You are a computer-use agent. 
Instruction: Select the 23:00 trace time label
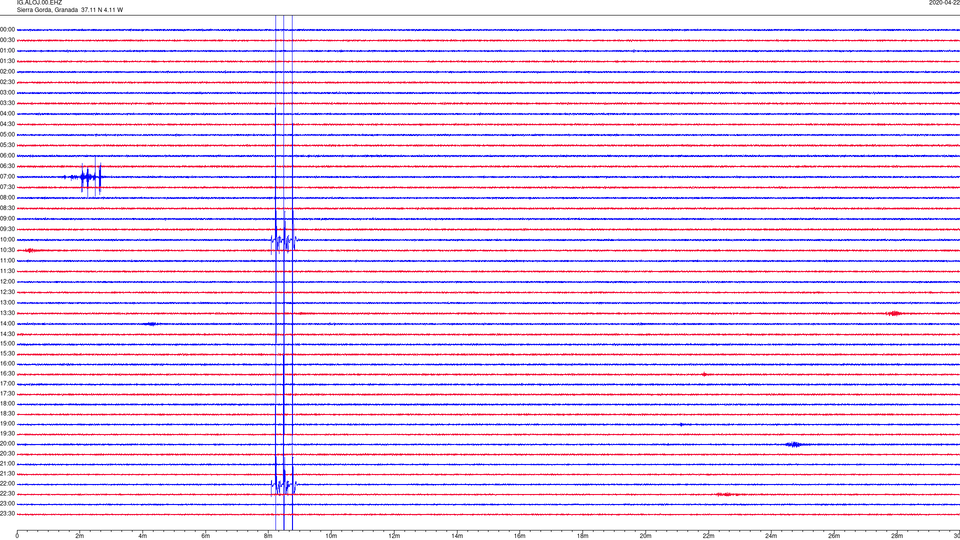(x=7, y=504)
